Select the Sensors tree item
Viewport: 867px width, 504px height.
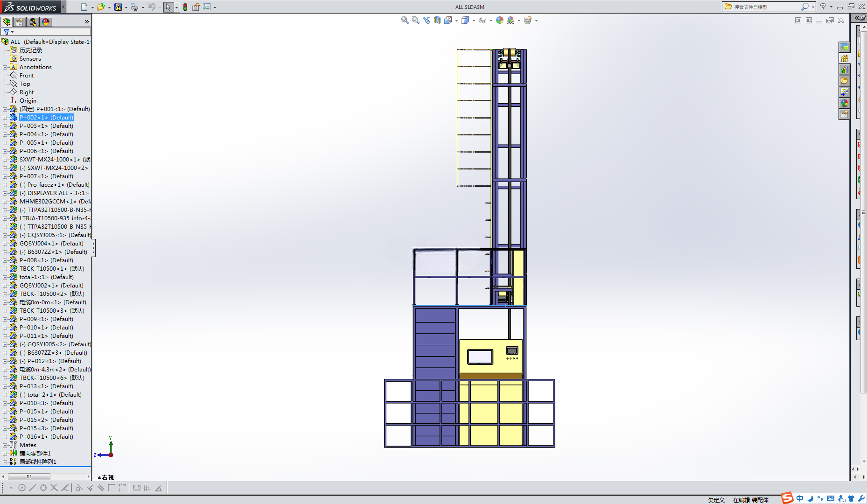click(x=30, y=59)
